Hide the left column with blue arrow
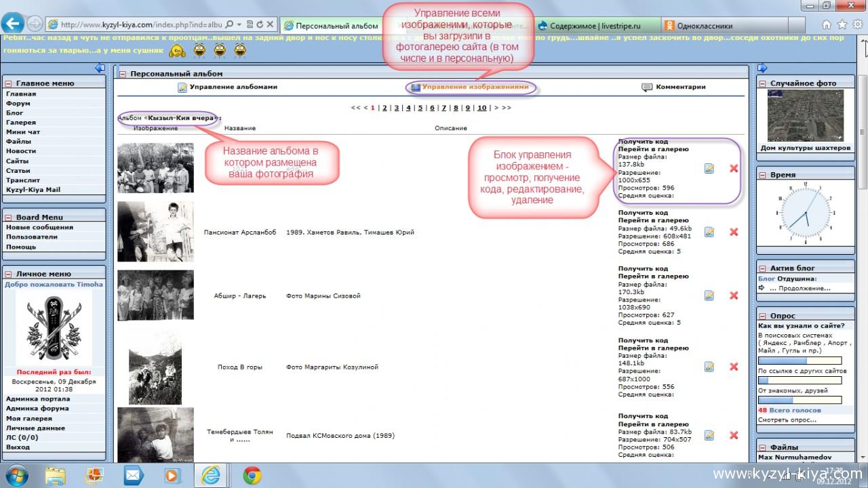 click(x=100, y=68)
